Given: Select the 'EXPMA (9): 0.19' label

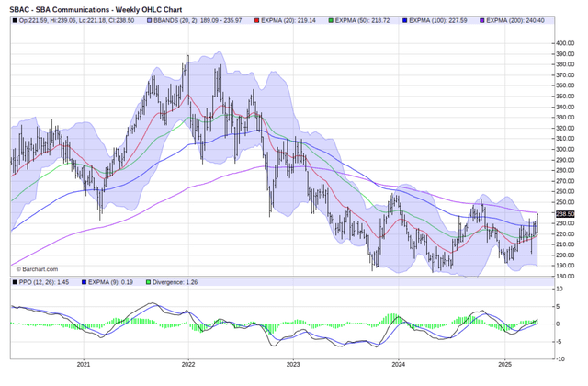Looking at the screenshot, I should 110,282.
